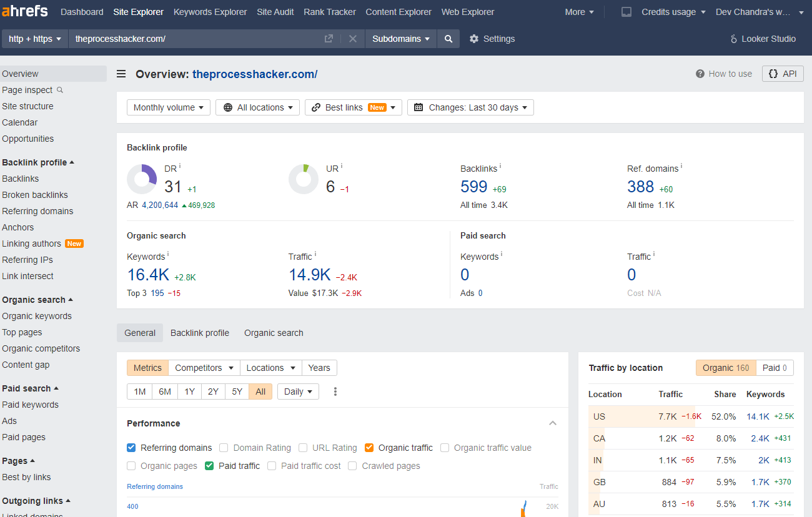
Task: Collapse Backlink profile sidebar section
Action: coord(38,162)
